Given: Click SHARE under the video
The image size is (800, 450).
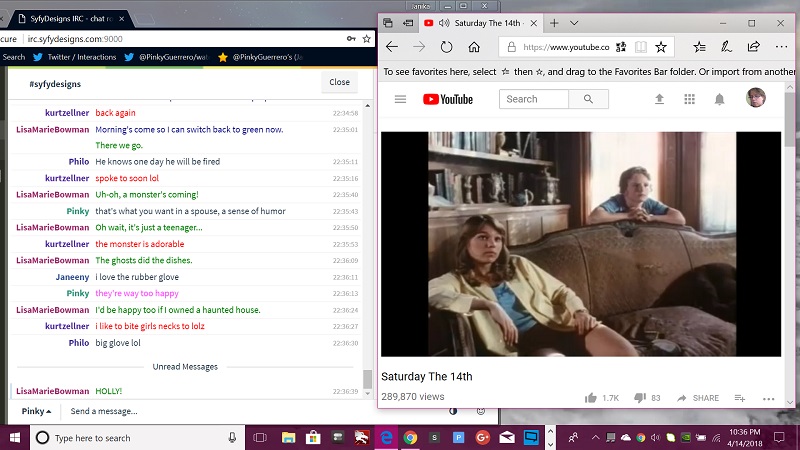Looking at the screenshot, I should pyautogui.click(x=698, y=398).
